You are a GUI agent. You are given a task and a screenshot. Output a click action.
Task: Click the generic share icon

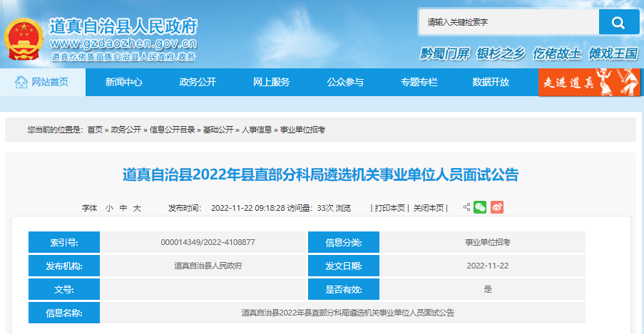click(466, 207)
